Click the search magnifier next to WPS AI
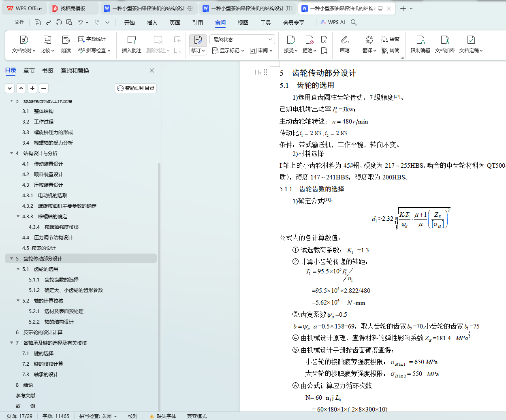The width and height of the screenshot is (506, 420). (354, 22)
